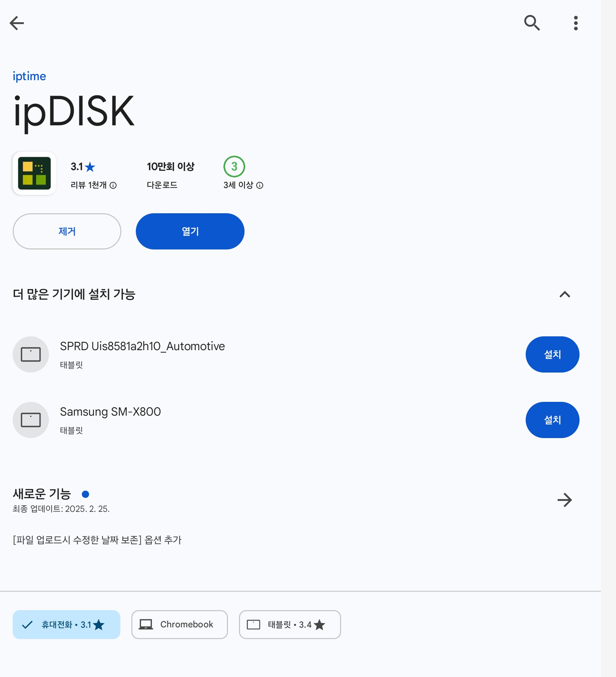Tap the Samsung SM-X800 device name
The image size is (616, 677).
110,411
